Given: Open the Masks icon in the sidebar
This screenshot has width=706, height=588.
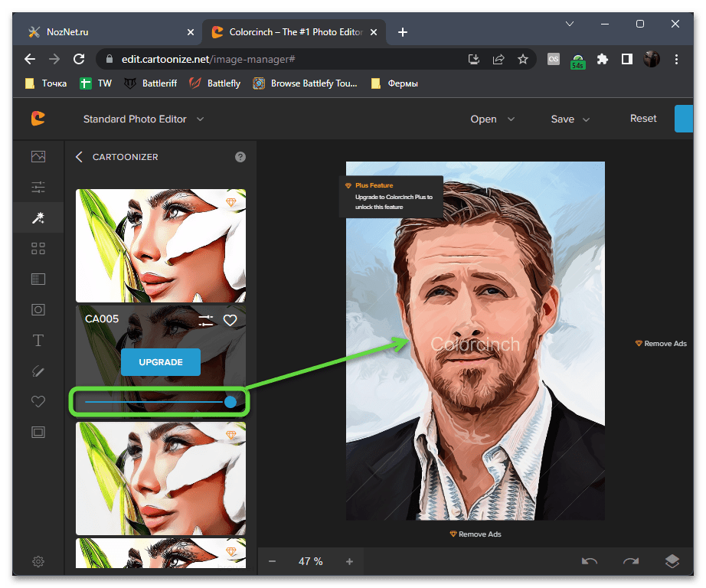Looking at the screenshot, I should (x=38, y=310).
